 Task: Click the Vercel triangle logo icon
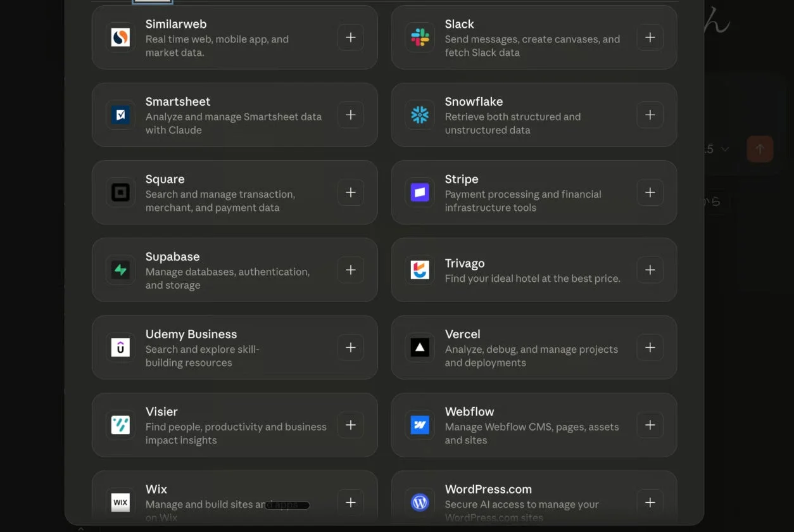click(420, 347)
